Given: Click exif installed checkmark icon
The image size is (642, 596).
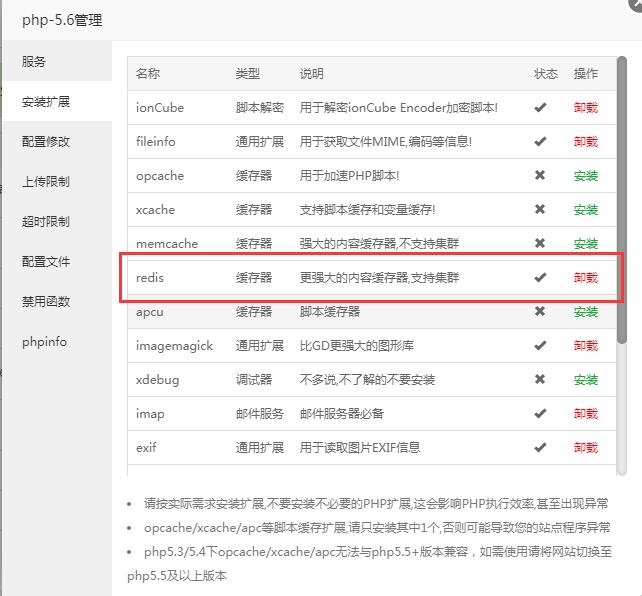Looking at the screenshot, I should click(540, 447).
